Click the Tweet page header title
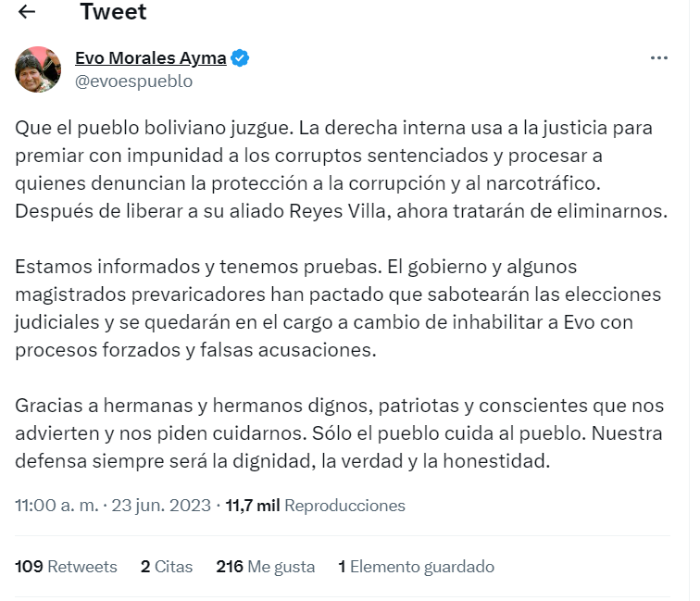700x601 pixels. pos(112,12)
